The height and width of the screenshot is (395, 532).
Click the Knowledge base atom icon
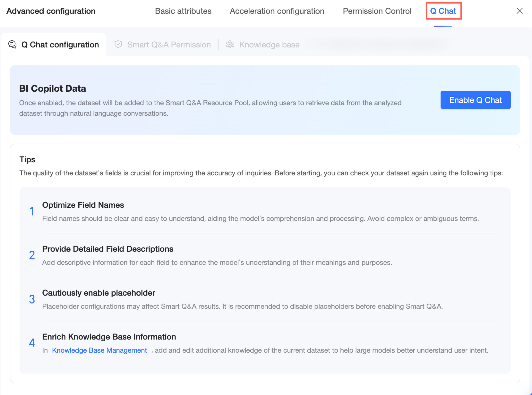pyautogui.click(x=230, y=44)
